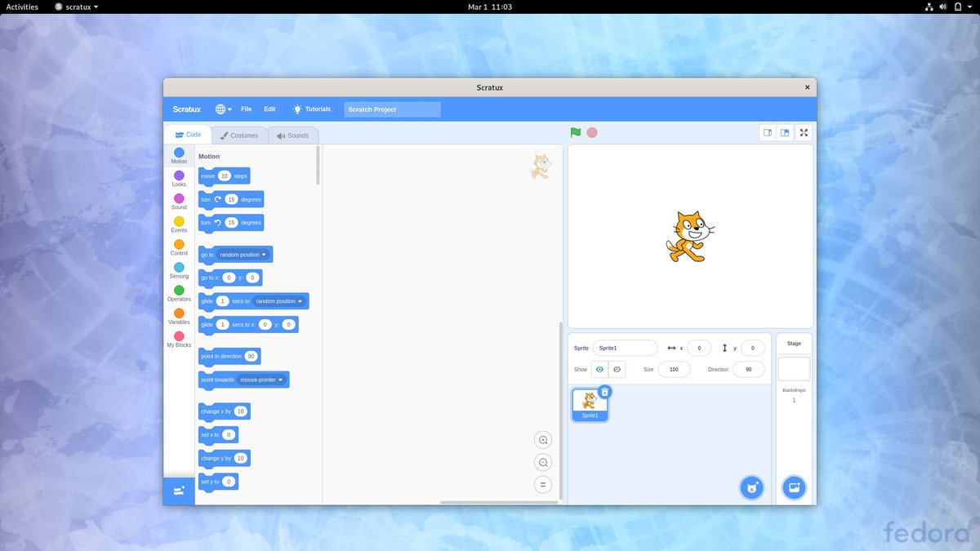Viewport: 980px width, 551px height.
Task: Select the Sensing block category
Action: (x=179, y=270)
